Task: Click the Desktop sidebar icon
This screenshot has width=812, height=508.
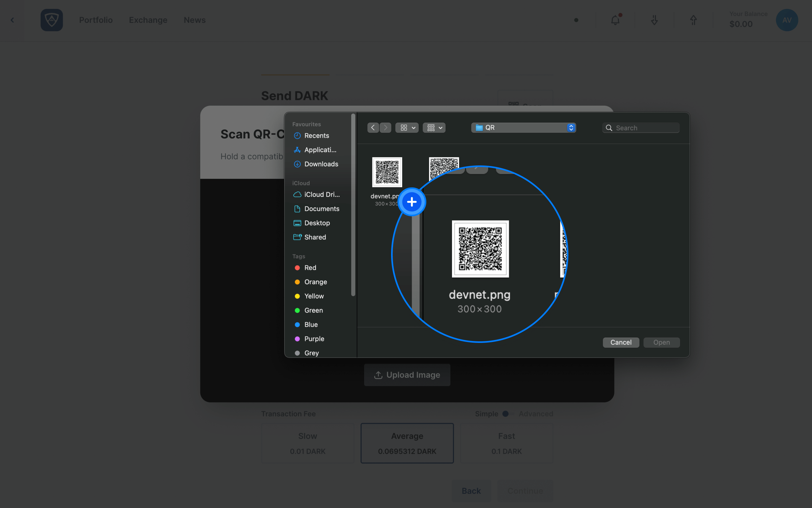Action: (297, 223)
